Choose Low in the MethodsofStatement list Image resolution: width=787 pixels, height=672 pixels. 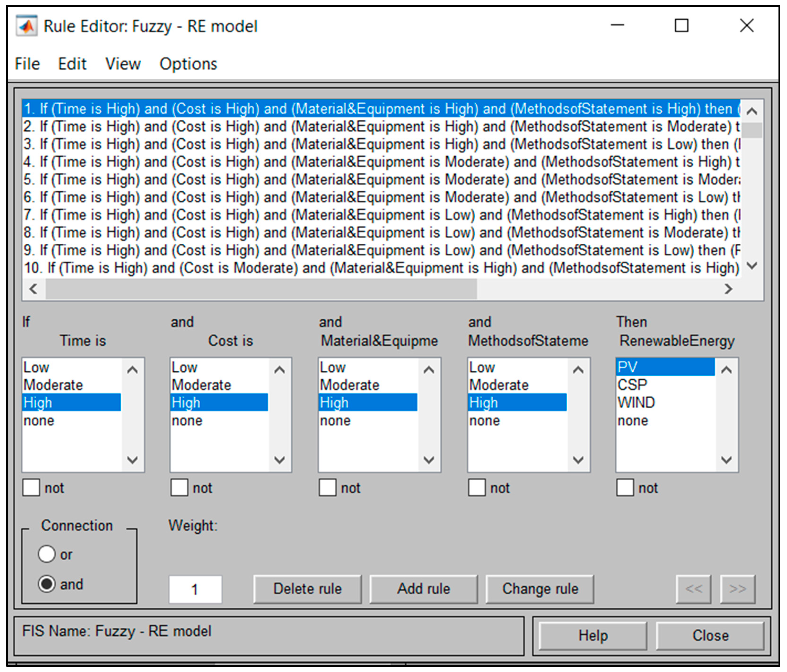click(517, 367)
